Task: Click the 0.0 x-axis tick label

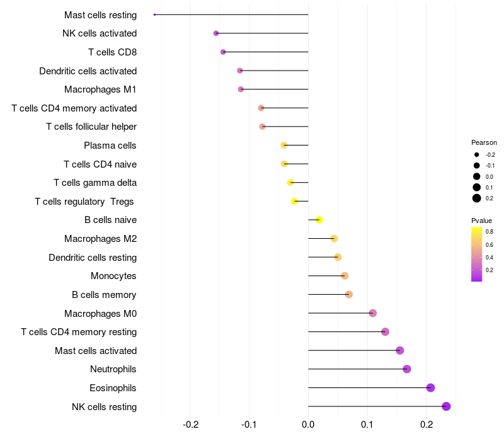Action: 308,425
